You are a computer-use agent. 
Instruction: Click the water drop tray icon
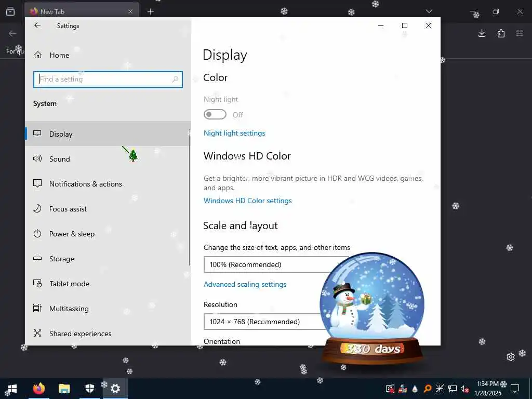pos(415,389)
